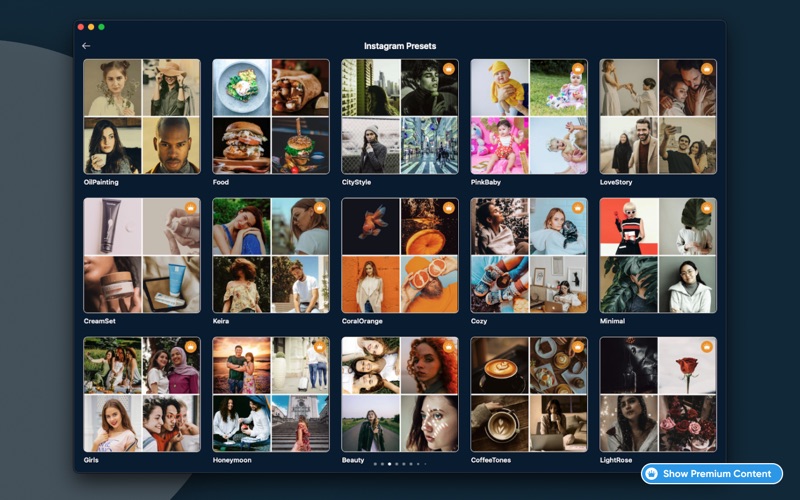Click the "CoralOrange" label
The width and height of the screenshot is (800, 500).
coord(362,321)
